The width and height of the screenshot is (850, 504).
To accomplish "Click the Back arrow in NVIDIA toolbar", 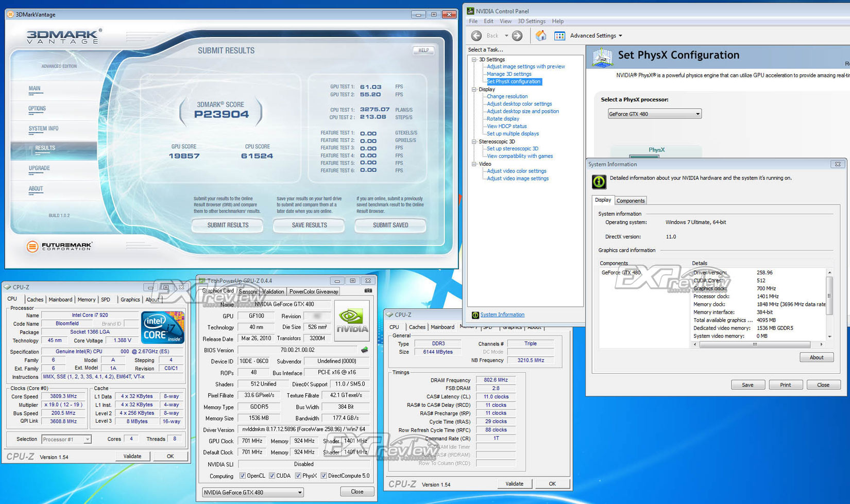I will (x=477, y=36).
